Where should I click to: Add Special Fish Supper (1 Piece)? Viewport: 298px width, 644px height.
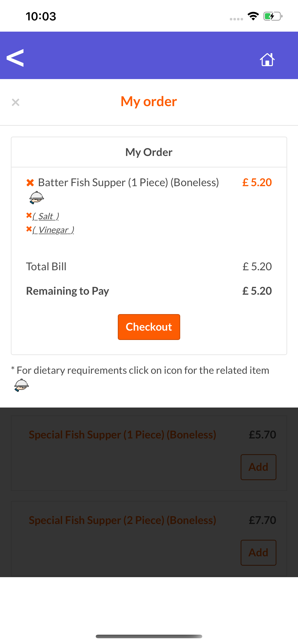(x=258, y=467)
